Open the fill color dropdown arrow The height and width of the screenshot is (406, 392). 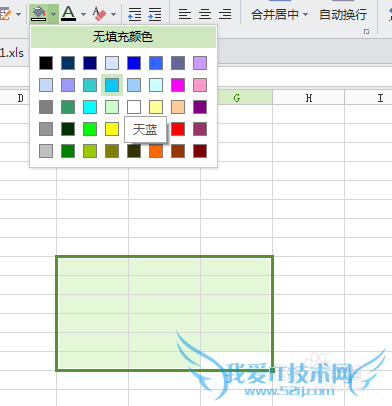click(54, 14)
